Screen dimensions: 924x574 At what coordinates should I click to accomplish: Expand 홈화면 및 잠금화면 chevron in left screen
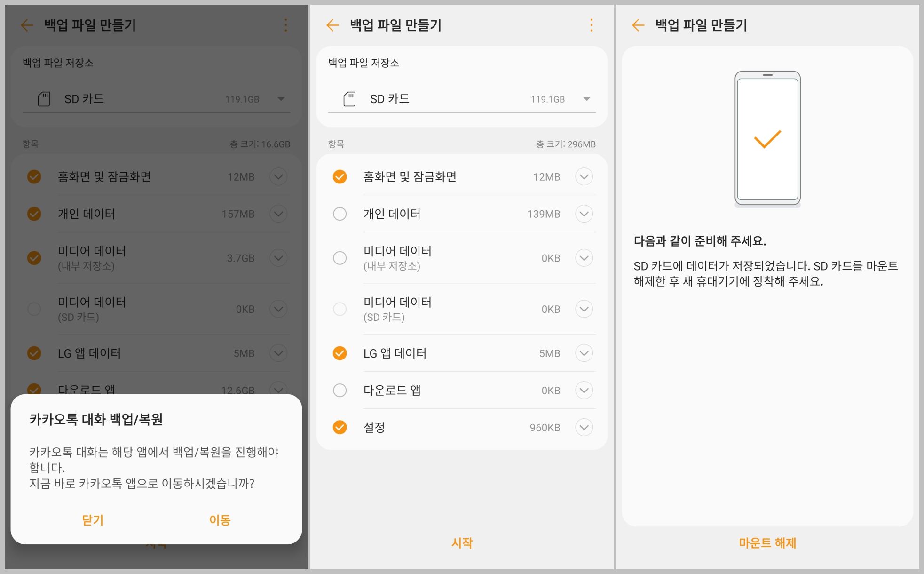click(278, 177)
